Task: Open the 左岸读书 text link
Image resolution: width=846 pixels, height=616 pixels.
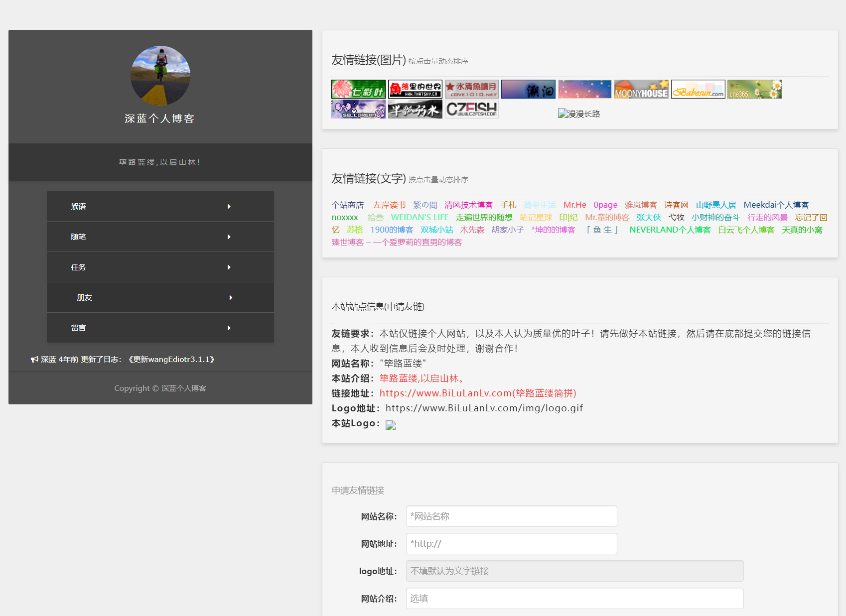Action: (390, 205)
